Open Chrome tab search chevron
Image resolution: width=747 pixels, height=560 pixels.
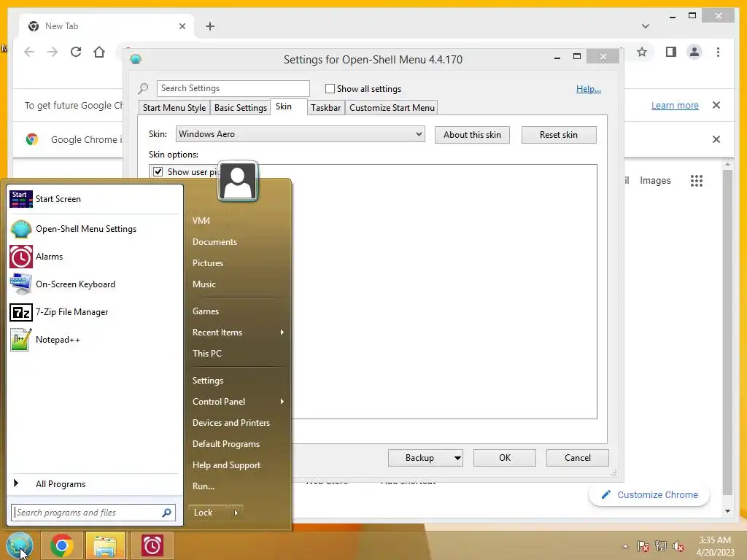(x=646, y=26)
